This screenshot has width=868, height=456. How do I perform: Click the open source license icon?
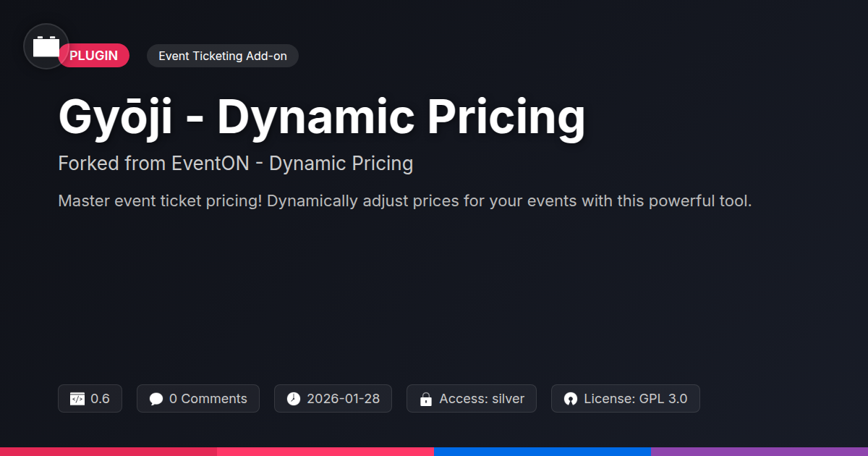[571, 399]
